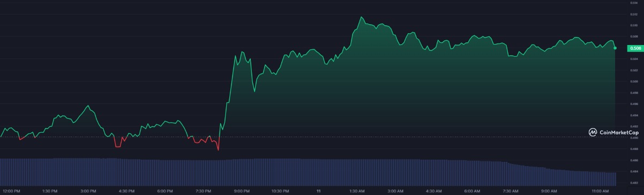Click the 0.482 price axis label
Screen dimensions: 644x195
pyautogui.click(x=634, y=183)
